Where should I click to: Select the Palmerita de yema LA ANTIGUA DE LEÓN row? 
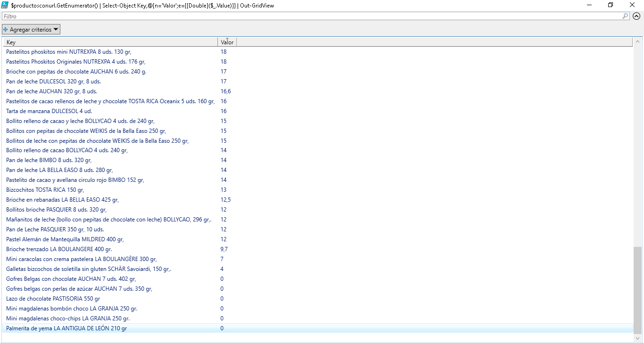(66, 328)
